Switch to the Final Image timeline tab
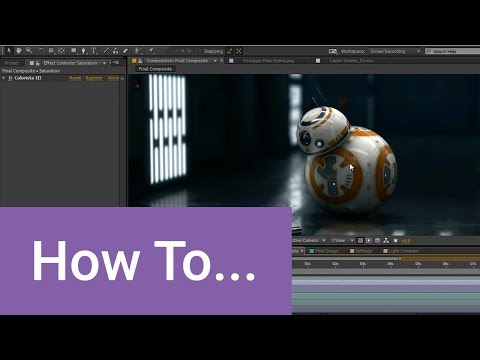 tap(324, 251)
